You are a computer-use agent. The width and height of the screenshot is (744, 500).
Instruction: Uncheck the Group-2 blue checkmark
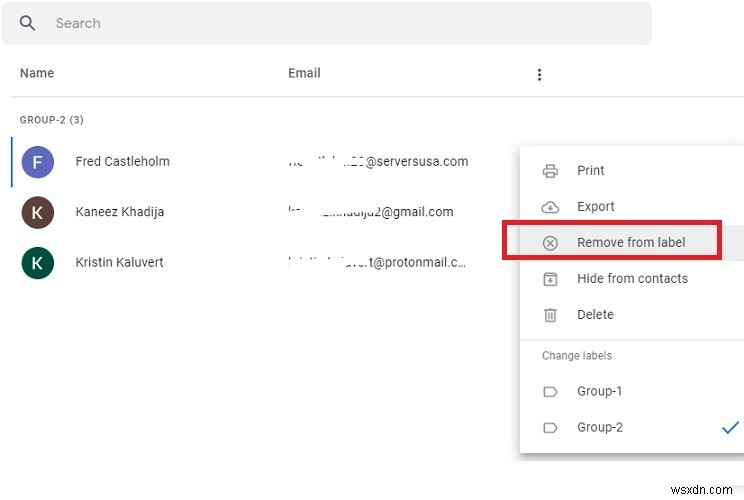(730, 427)
